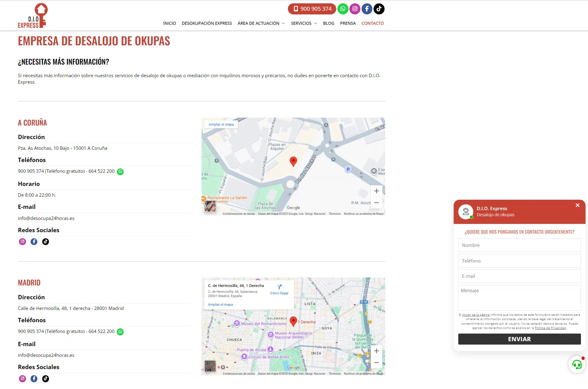This screenshot has height=389, width=588.
Task: Switch Madrid map to satellite thumbnail
Action: tap(210, 366)
